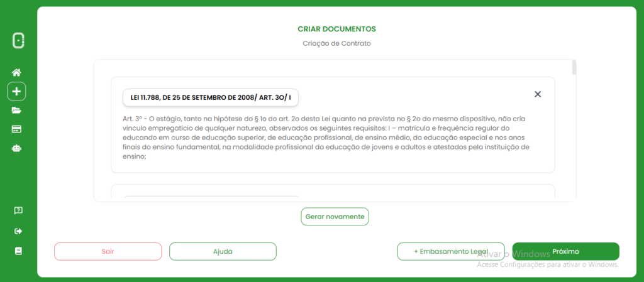This screenshot has height=282, width=644.
Task: Click the plus icon to create document
Action: (x=16, y=92)
